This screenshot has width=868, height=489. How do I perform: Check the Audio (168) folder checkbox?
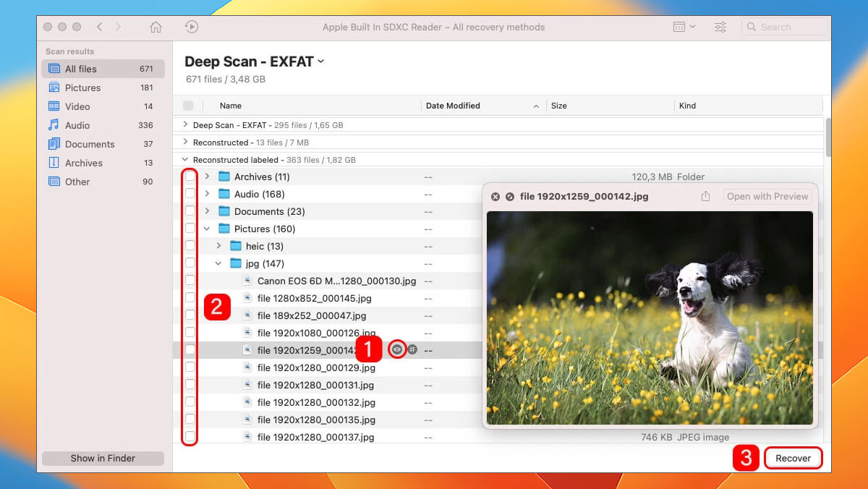tap(190, 194)
